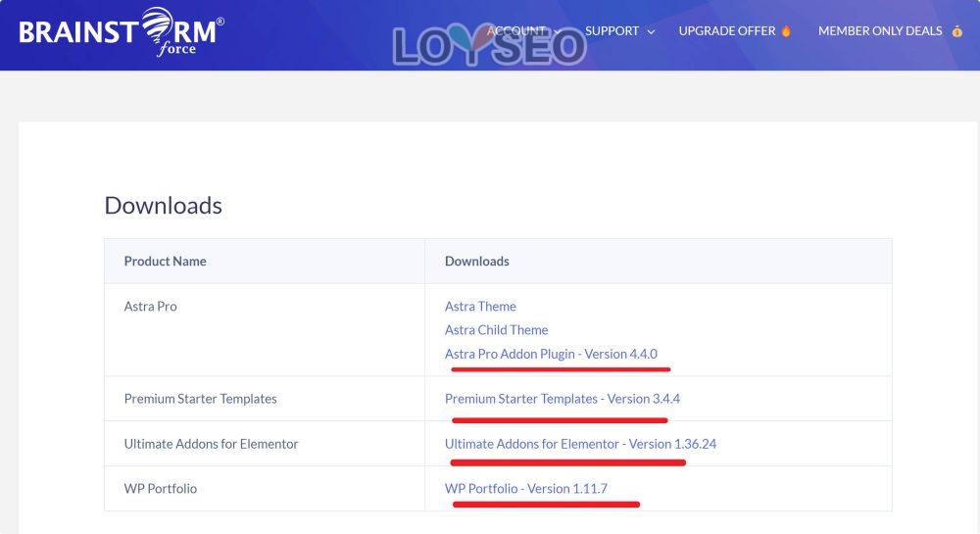Image resolution: width=980 pixels, height=534 pixels.
Task: Expand the Support menu chevron
Action: [651, 32]
